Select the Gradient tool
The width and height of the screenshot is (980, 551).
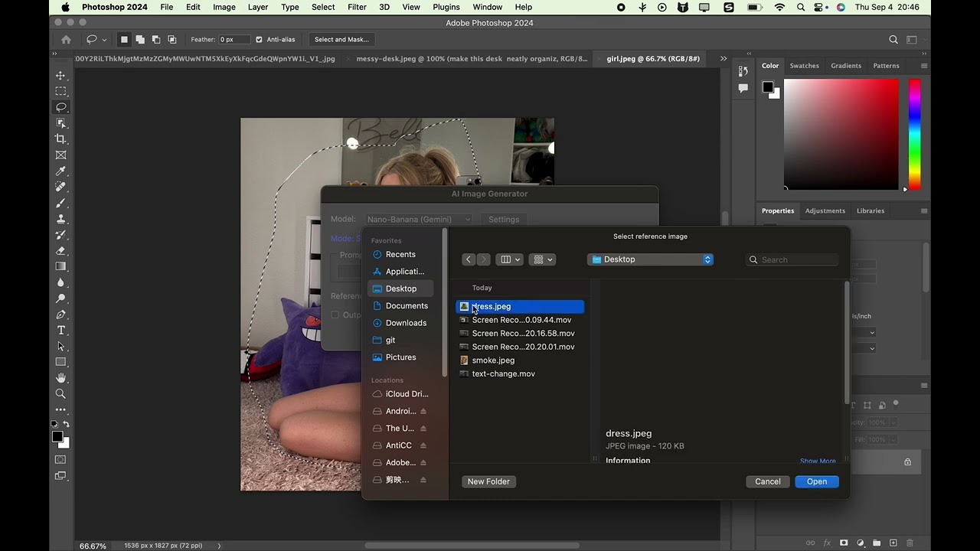(x=60, y=266)
